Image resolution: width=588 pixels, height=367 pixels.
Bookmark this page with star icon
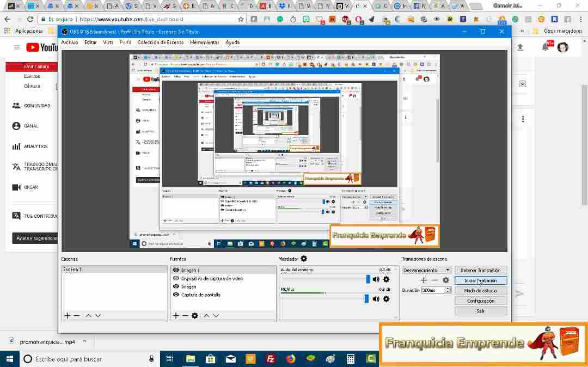pyautogui.click(x=241, y=19)
